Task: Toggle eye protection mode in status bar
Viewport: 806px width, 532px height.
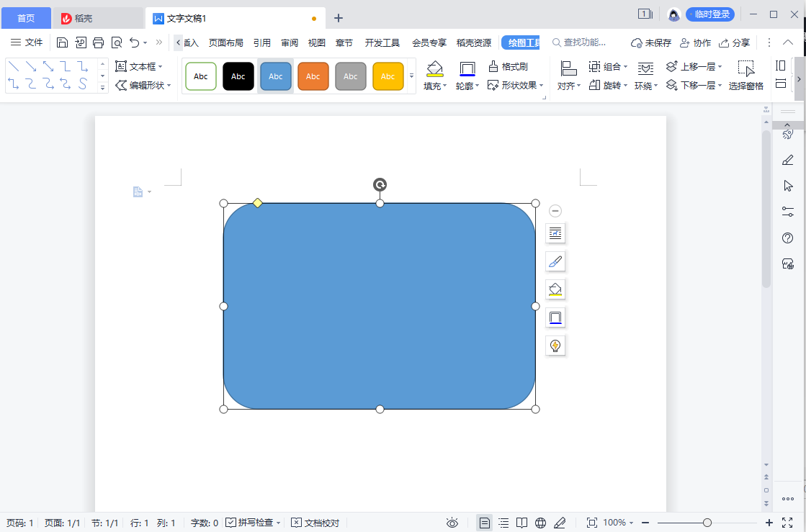Action: 452,523
